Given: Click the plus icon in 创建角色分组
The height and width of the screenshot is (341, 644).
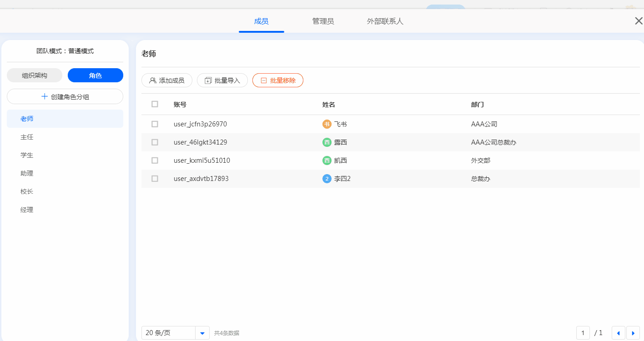Looking at the screenshot, I should [45, 96].
